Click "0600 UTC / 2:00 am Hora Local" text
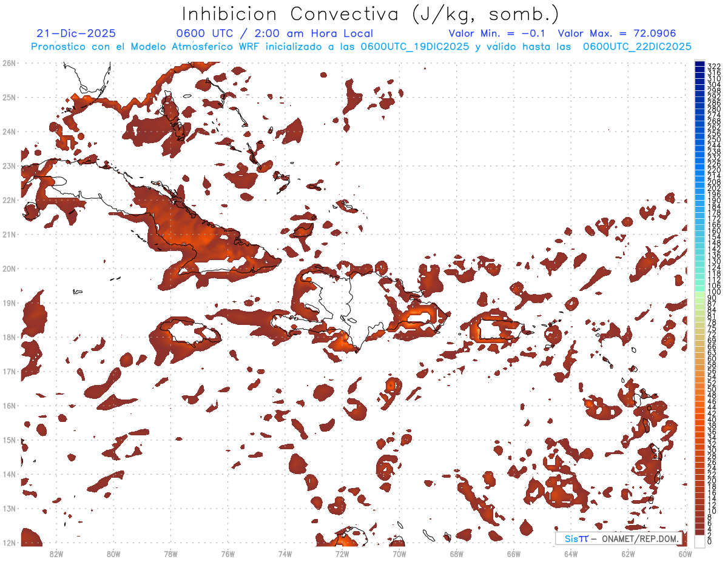 [x=274, y=34]
